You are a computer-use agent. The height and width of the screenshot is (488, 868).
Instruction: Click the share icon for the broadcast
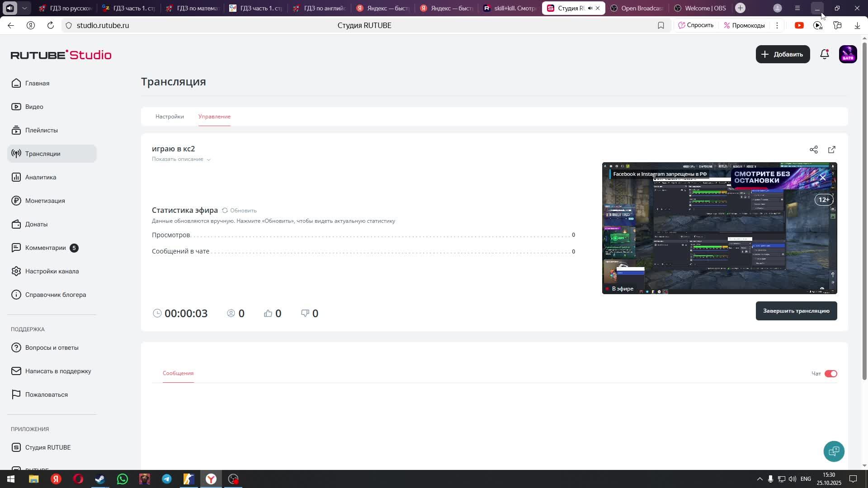click(x=814, y=150)
